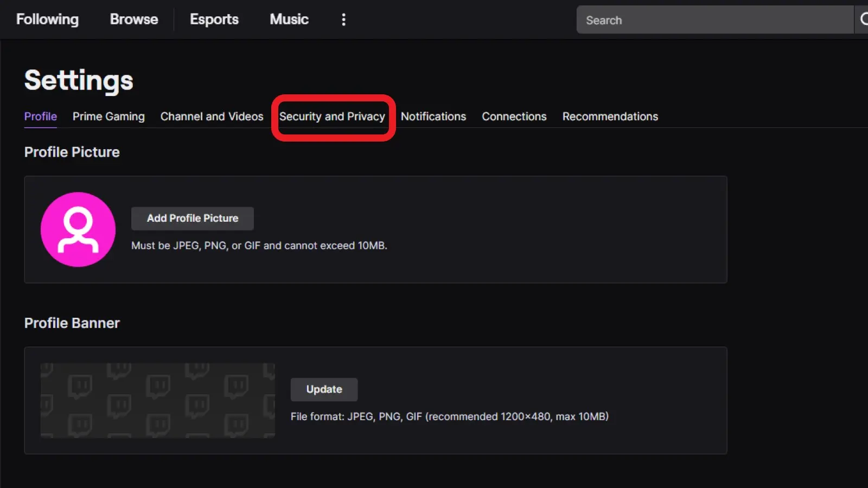The width and height of the screenshot is (868, 488).
Task: Click the Profile Banner section heading
Action: (x=72, y=323)
